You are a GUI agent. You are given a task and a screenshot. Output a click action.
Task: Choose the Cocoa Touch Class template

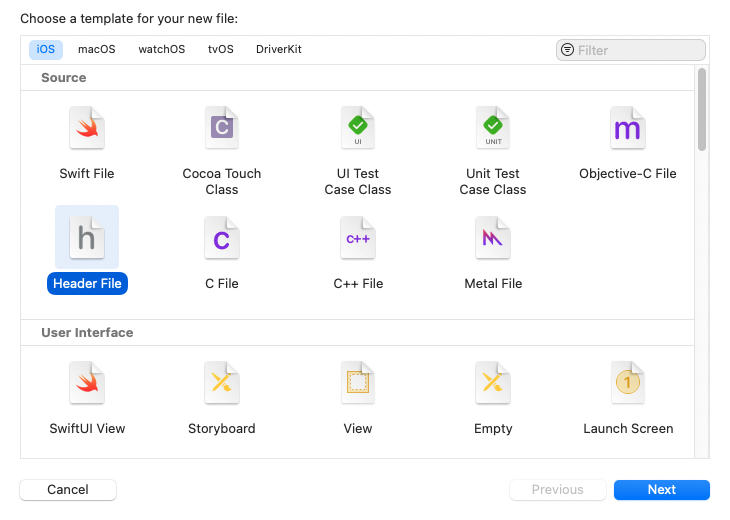pyautogui.click(x=222, y=128)
